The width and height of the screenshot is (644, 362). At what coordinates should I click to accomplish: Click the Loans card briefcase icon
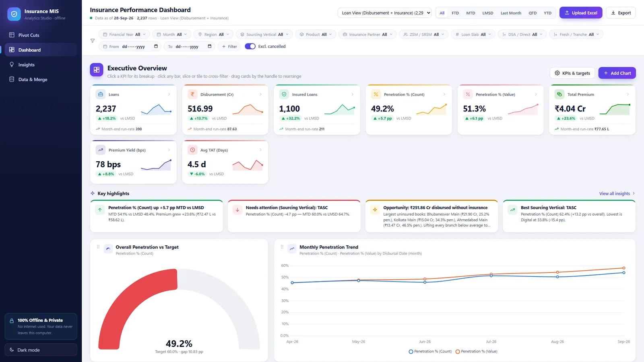click(x=101, y=94)
